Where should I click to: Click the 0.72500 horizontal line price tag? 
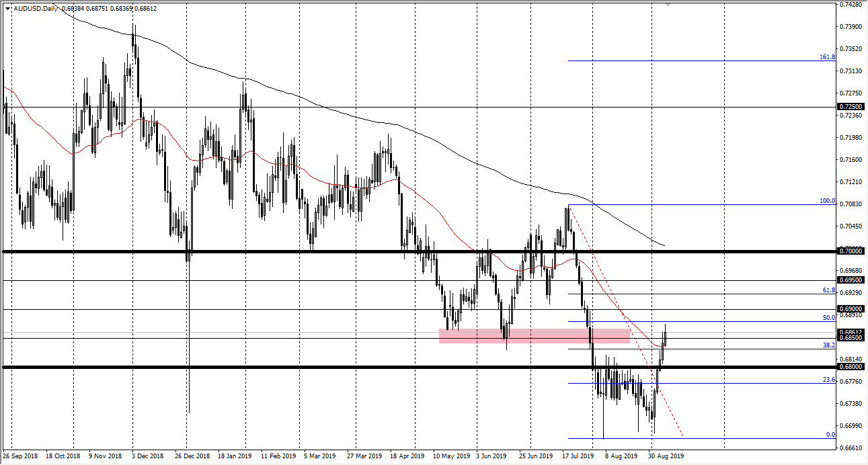coord(850,107)
